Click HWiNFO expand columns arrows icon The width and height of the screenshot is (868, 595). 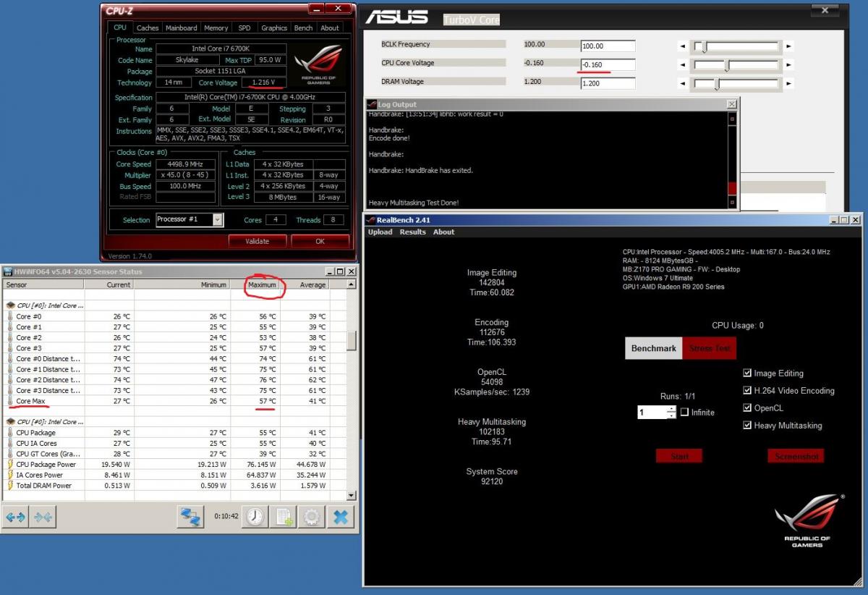click(16, 518)
